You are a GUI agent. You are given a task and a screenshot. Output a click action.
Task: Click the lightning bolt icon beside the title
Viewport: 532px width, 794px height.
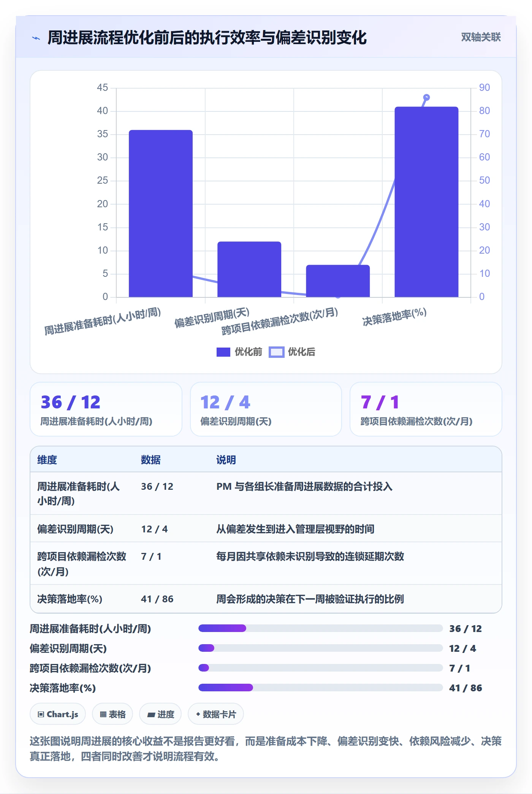point(36,38)
